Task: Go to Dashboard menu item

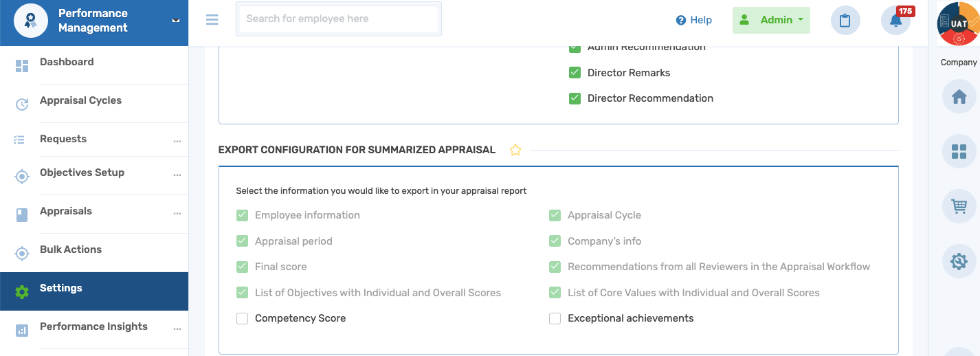Action: 94,65
